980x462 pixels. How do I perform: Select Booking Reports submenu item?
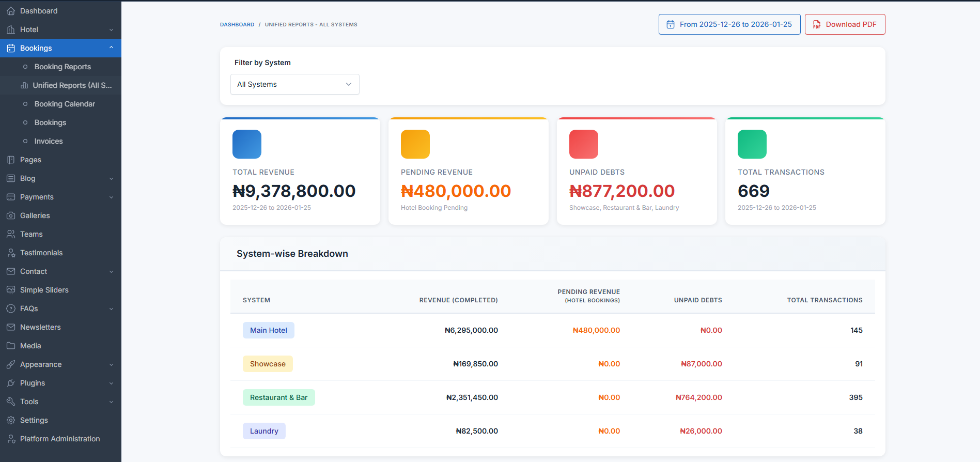click(63, 67)
